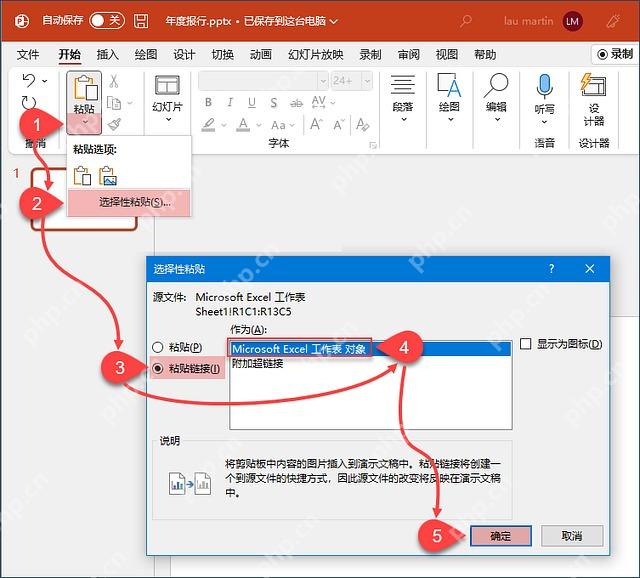Choose use destination theme paste option

(x=82, y=176)
